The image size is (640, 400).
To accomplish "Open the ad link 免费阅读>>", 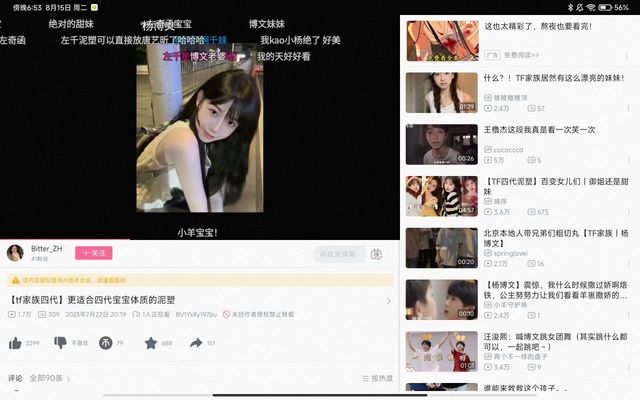I will pyautogui.click(x=521, y=55).
